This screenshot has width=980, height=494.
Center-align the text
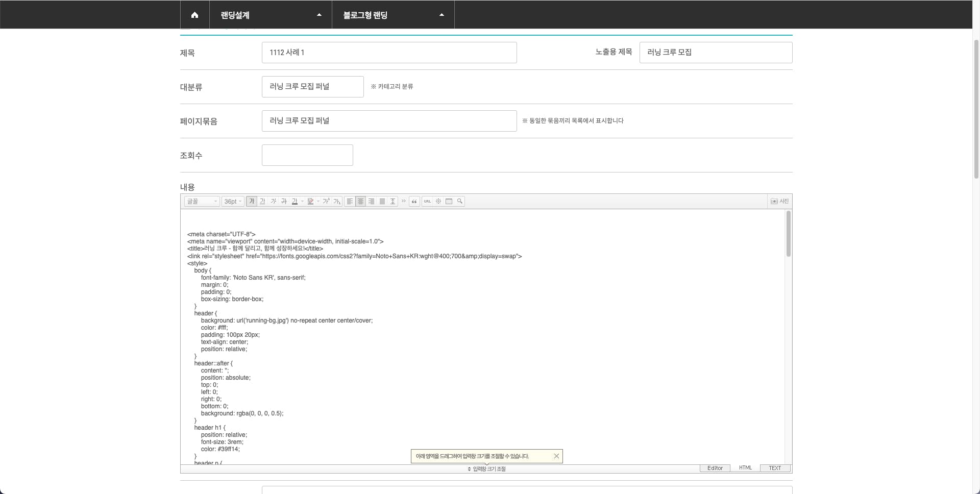point(360,202)
